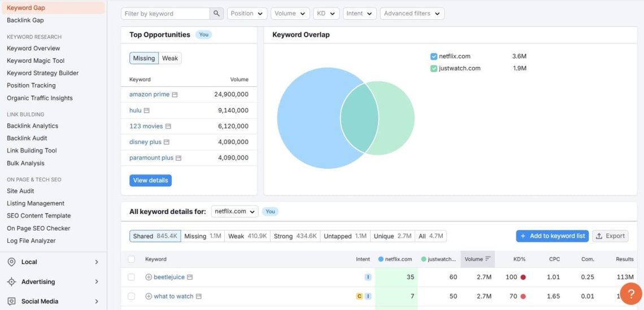Open SERP icon next to amazon prime
Screen dimensions: 644x310
coord(175,94)
